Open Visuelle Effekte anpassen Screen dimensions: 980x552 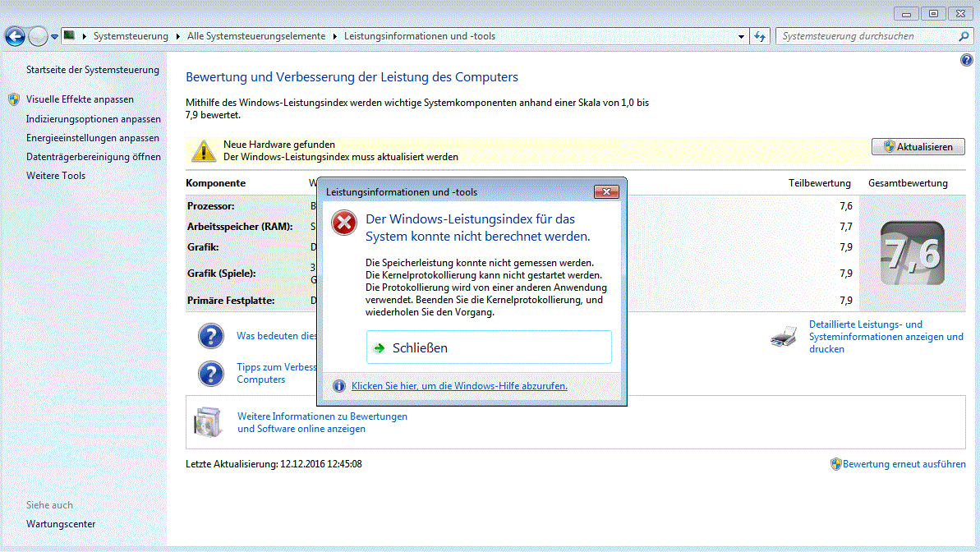(x=80, y=99)
